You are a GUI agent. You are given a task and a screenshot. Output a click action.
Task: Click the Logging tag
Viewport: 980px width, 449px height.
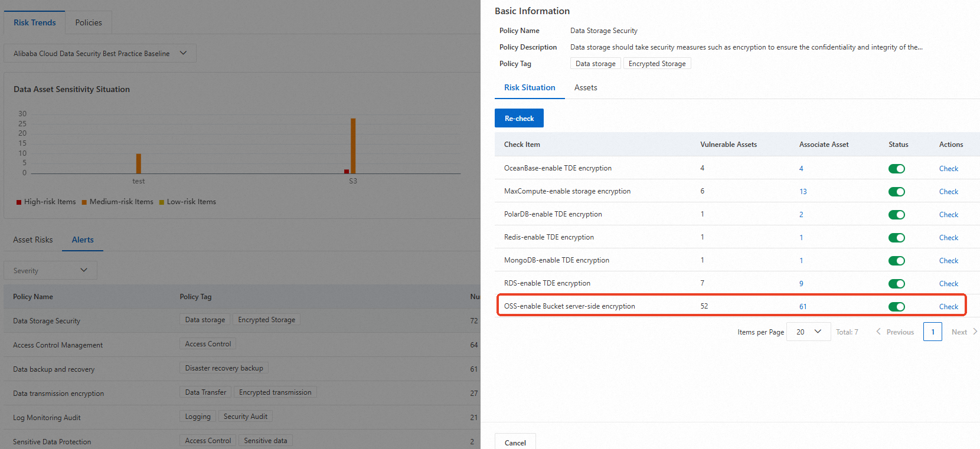[x=198, y=417]
